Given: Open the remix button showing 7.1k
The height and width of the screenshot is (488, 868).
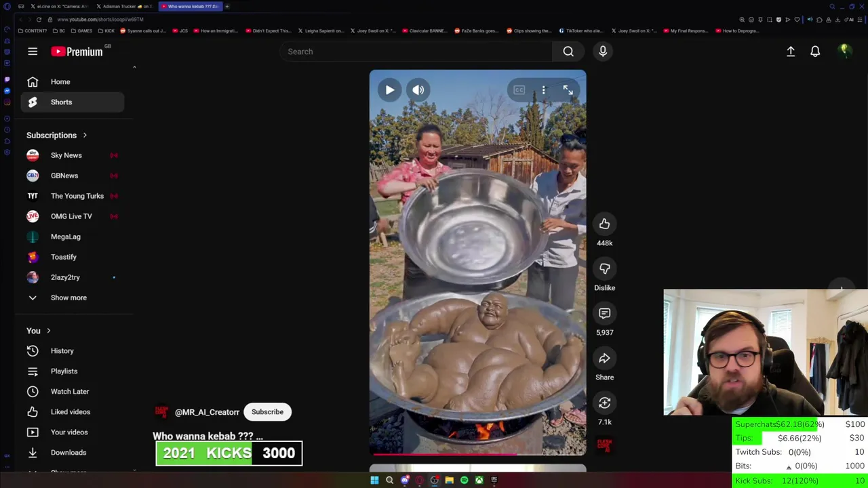Looking at the screenshot, I should click(604, 403).
